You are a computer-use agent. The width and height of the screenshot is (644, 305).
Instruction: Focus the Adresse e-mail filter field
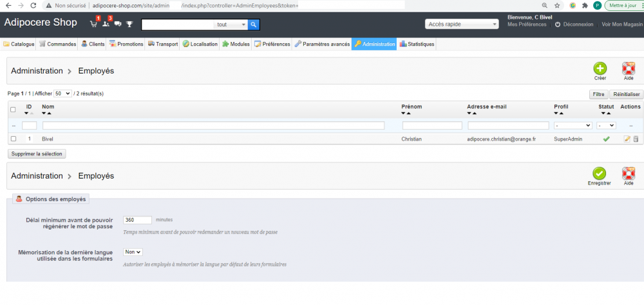pyautogui.click(x=509, y=125)
